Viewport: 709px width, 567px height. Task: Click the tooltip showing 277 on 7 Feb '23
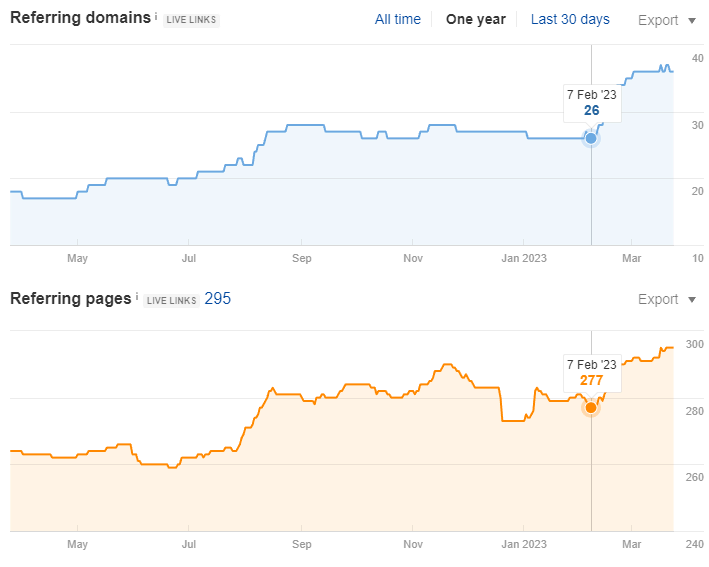pyautogui.click(x=592, y=372)
